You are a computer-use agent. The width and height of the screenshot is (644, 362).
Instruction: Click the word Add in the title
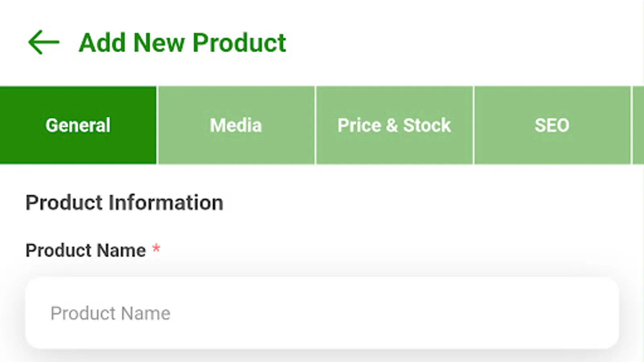[102, 43]
